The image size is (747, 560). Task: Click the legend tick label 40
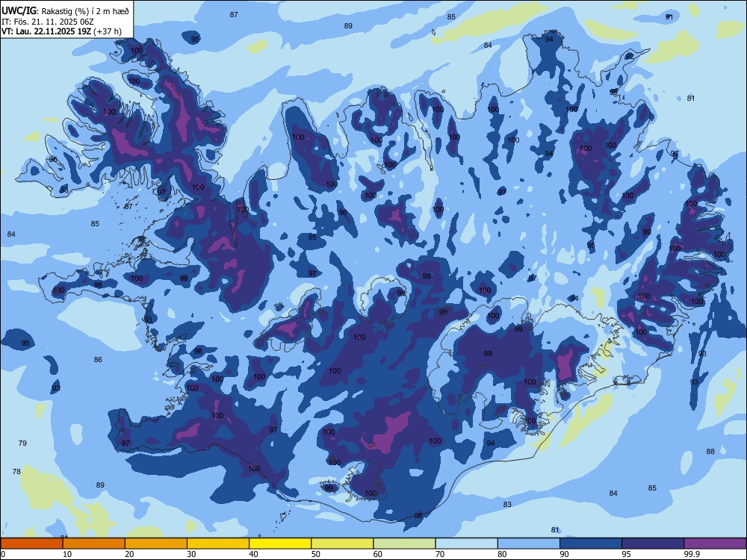click(x=253, y=554)
